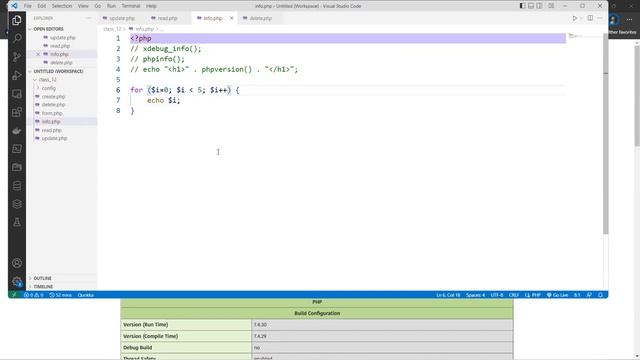Screen dimensions: 640x360
Task: Open the Selection menu
Action: (62, 6)
